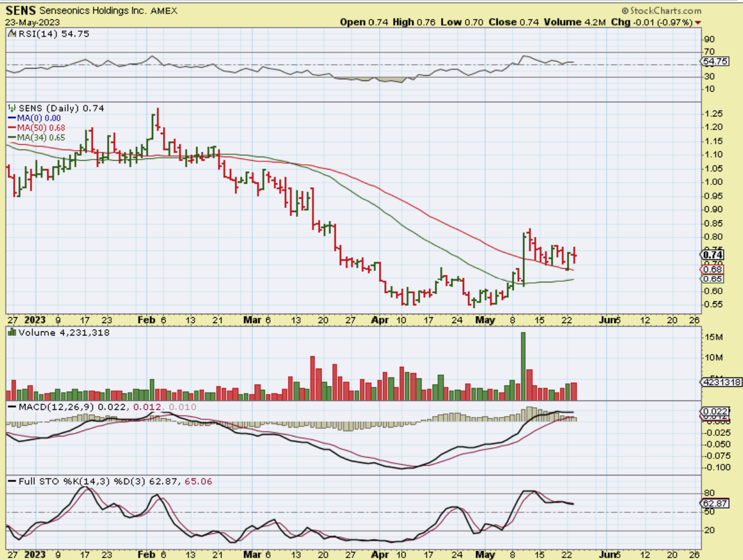Click the Senseonics Holdings Inc. company name
The height and width of the screenshot is (560, 743).
tap(92, 11)
